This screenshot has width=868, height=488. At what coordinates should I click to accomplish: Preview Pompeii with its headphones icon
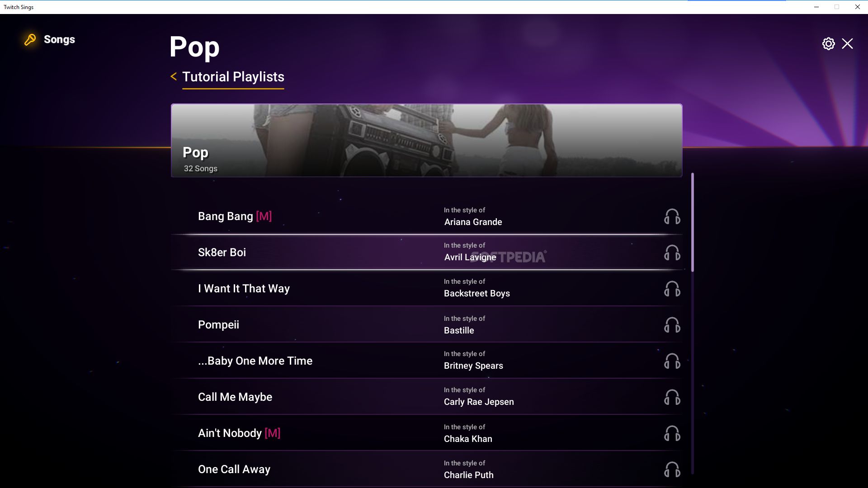tap(672, 325)
